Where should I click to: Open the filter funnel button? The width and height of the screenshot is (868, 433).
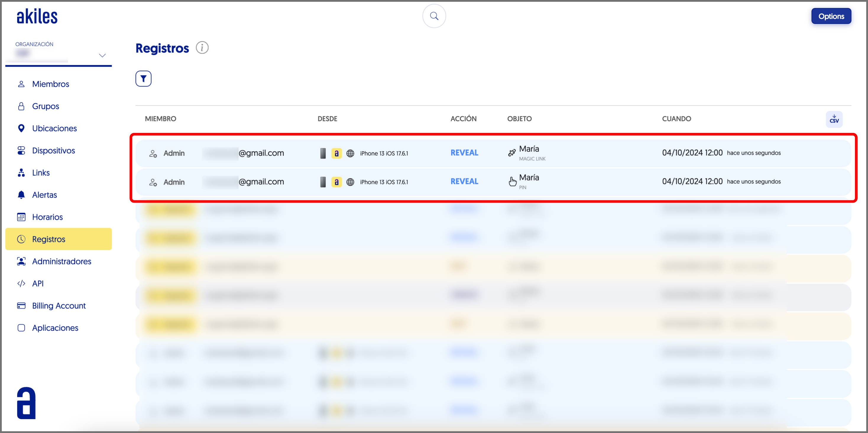143,79
